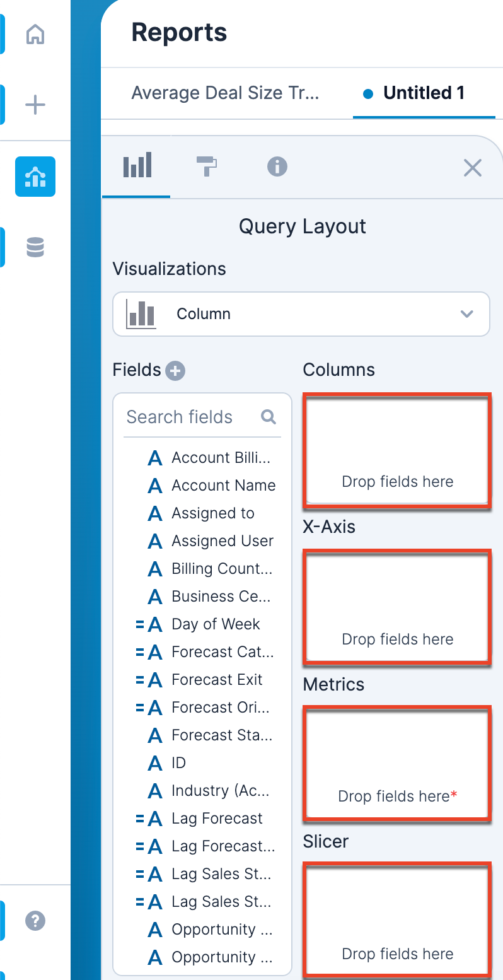Open the Reports icon in the sidebar
Image resolution: width=503 pixels, height=980 pixels.
[35, 177]
